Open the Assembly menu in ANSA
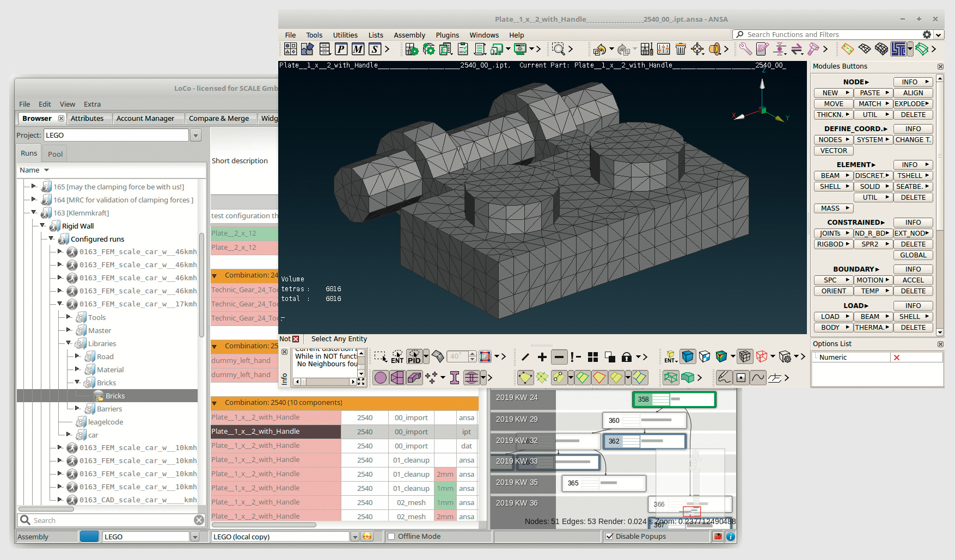Image resolution: width=955 pixels, height=560 pixels. (x=409, y=35)
